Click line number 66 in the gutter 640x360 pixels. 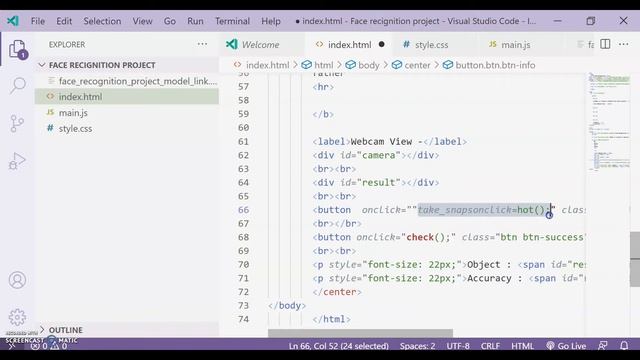point(243,210)
